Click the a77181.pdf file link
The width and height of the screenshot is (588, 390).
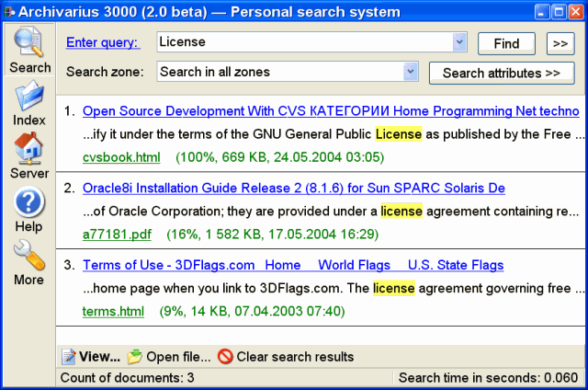[116, 235]
